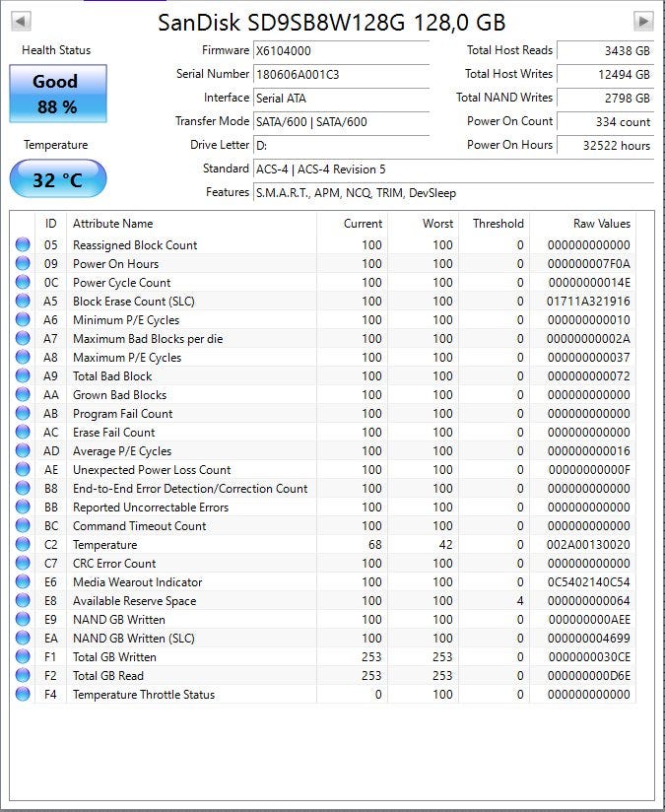Image resolution: width=665 pixels, height=812 pixels.
Task: Click the status orb for Total GB Written
Action: (x=23, y=656)
